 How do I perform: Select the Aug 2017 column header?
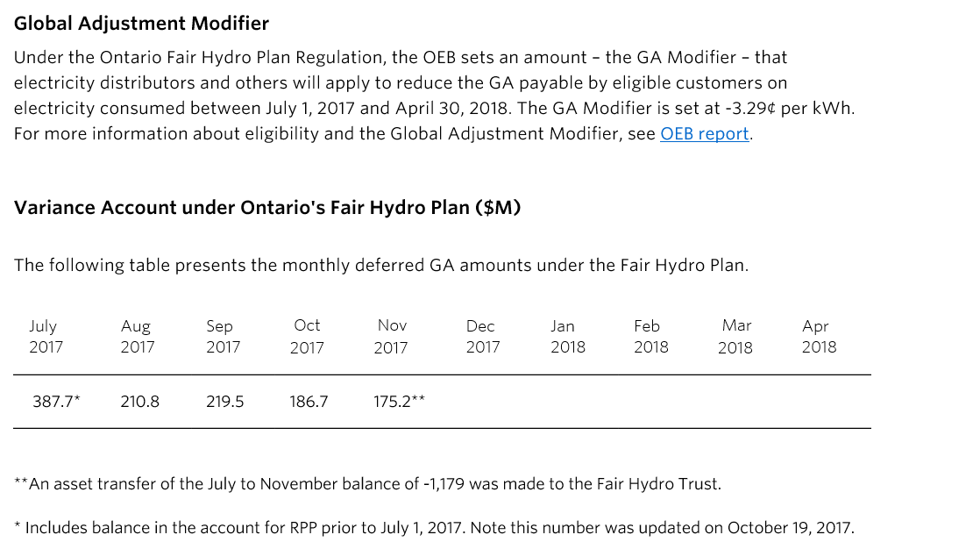(138, 336)
